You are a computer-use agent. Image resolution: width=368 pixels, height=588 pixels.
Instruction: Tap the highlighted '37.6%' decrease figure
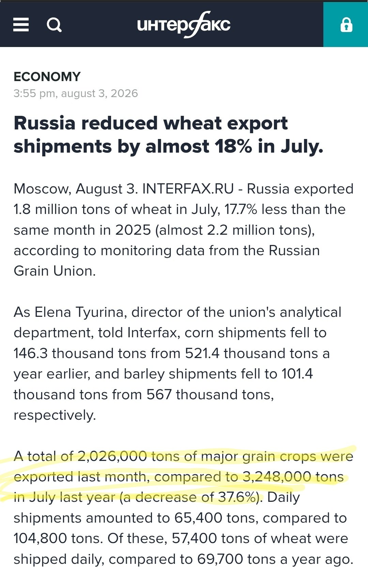click(237, 497)
